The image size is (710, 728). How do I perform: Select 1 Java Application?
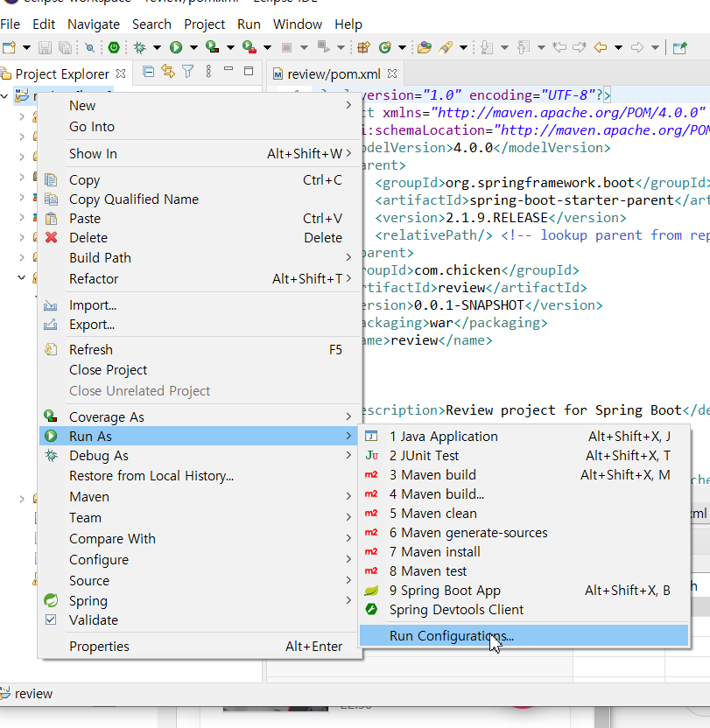(524, 436)
